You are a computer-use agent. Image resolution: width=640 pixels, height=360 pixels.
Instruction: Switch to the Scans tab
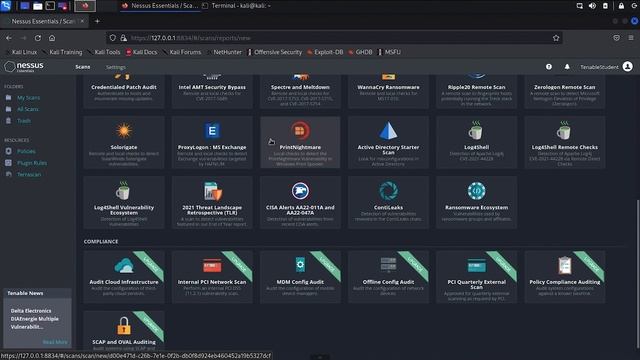pyautogui.click(x=83, y=67)
